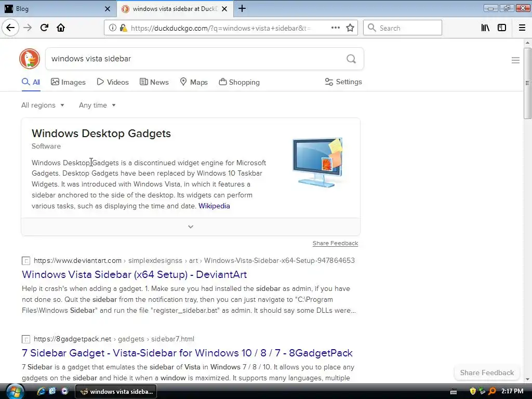Select the All results tab

tap(31, 82)
